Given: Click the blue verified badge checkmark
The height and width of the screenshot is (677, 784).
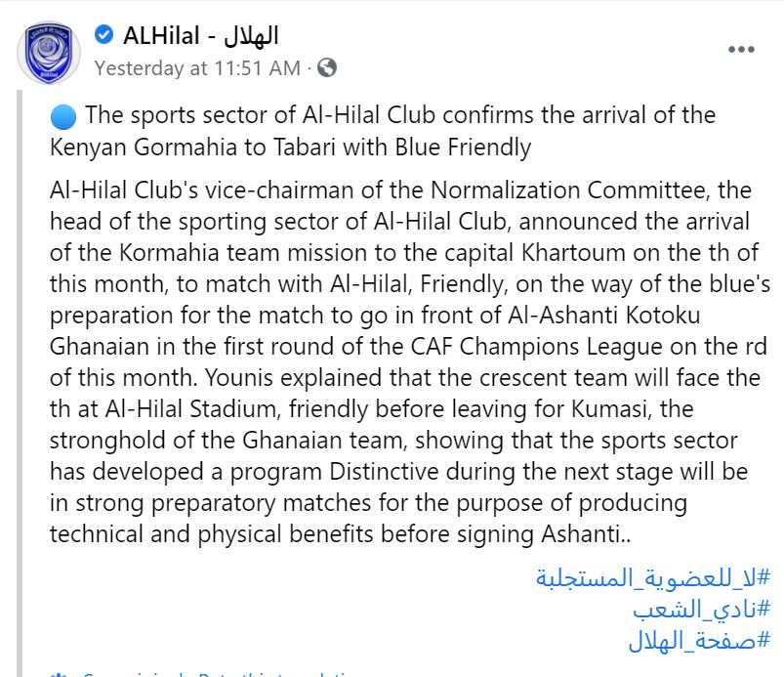Looking at the screenshot, I should point(104,35).
